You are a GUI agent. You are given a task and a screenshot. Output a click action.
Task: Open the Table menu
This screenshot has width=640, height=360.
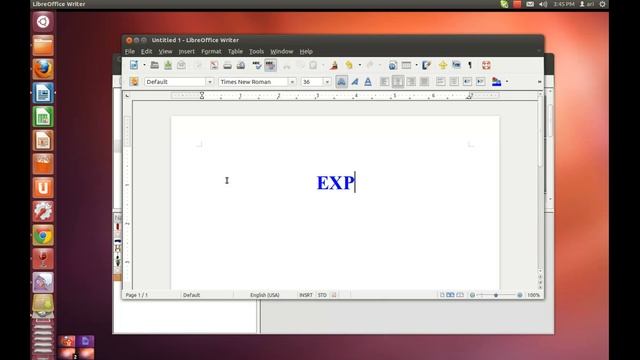click(235, 51)
